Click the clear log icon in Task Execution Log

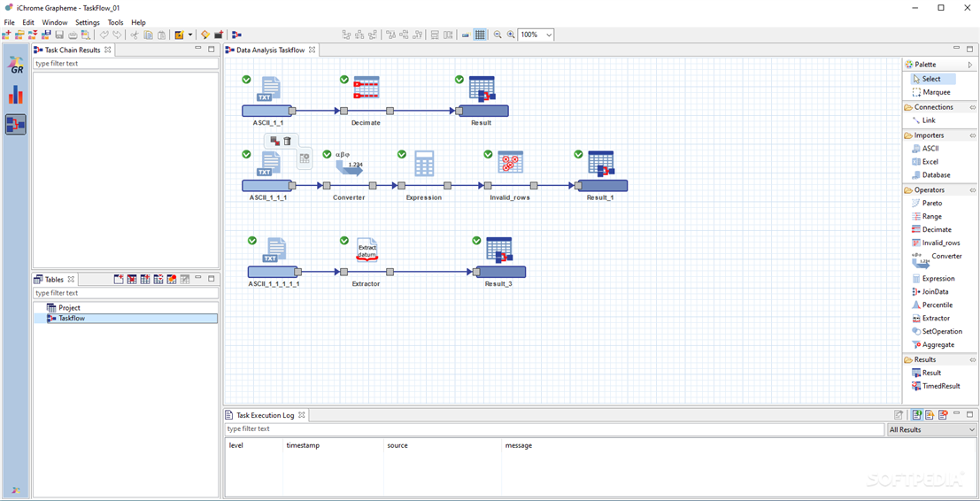899,414
